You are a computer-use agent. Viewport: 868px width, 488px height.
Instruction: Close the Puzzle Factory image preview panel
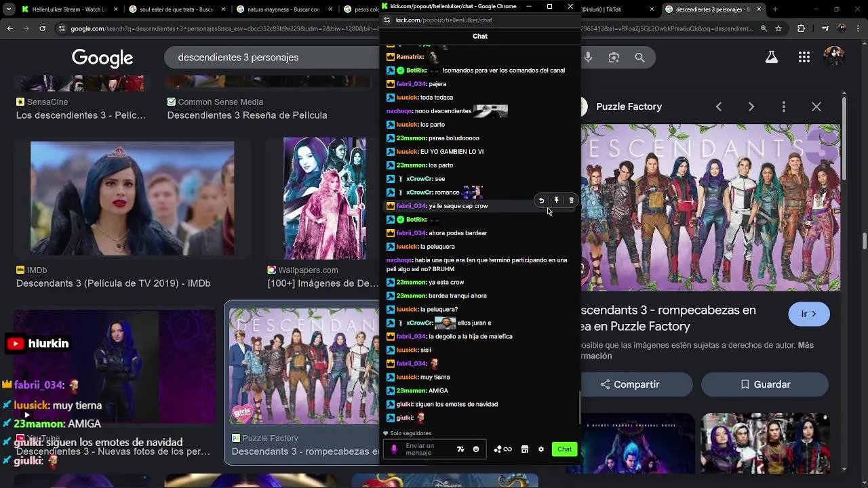(816, 106)
